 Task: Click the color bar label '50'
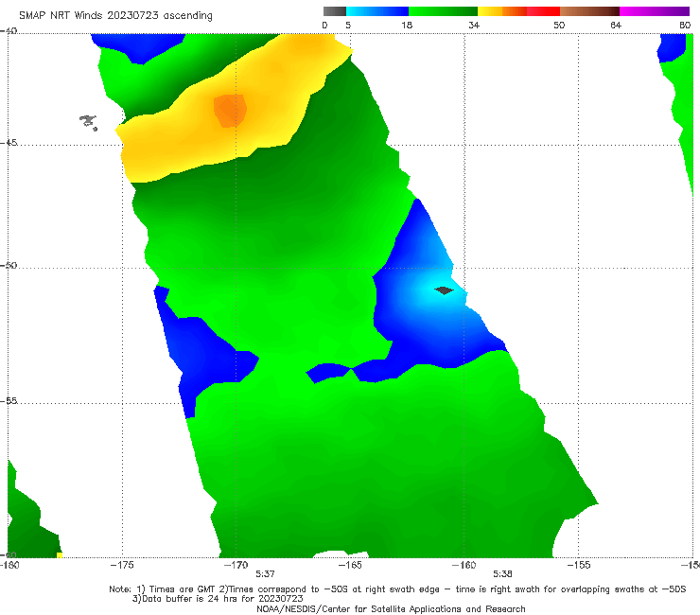tap(559, 25)
